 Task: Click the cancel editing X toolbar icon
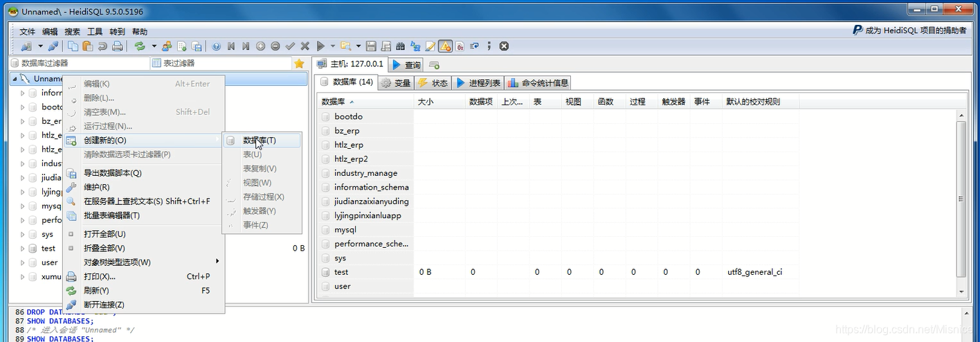[305, 46]
